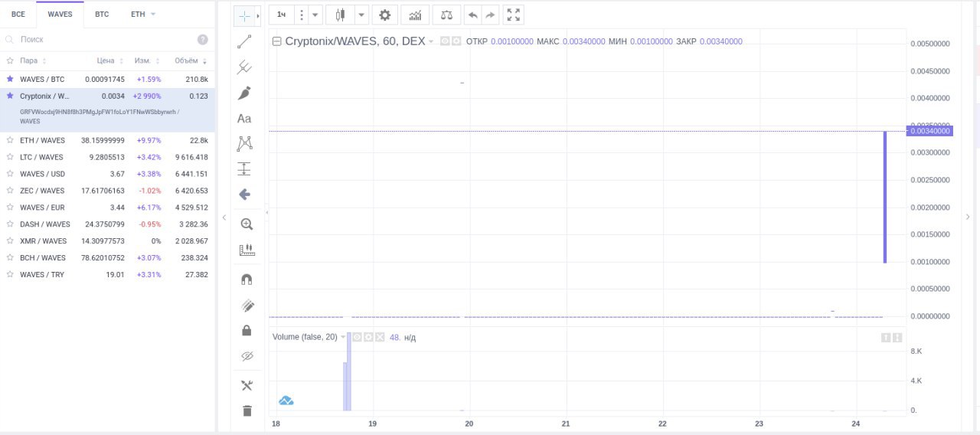Open format settings for Cryptonix/WAVES series

[x=456, y=41]
